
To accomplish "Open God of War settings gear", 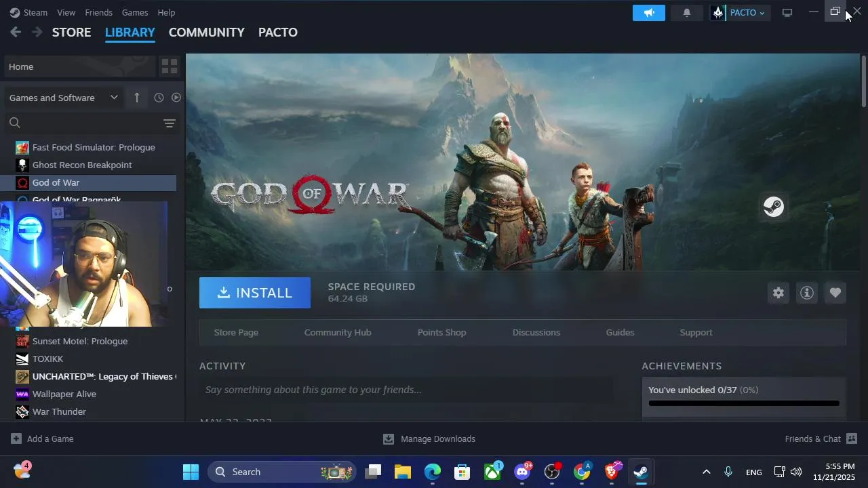I will coord(778,293).
